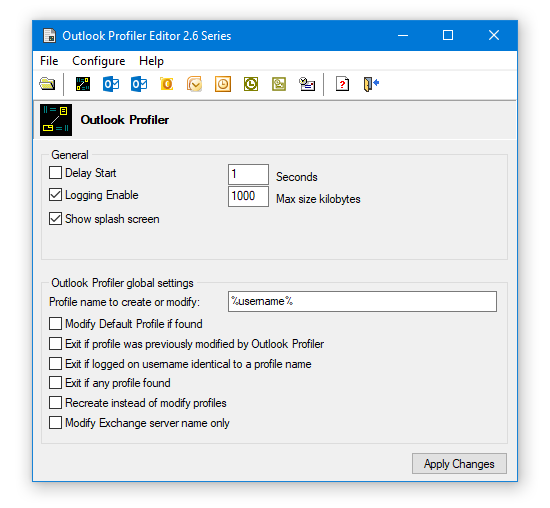This screenshot has width=550, height=508.
Task: Click the second blue Outlook icon
Action: (x=139, y=84)
